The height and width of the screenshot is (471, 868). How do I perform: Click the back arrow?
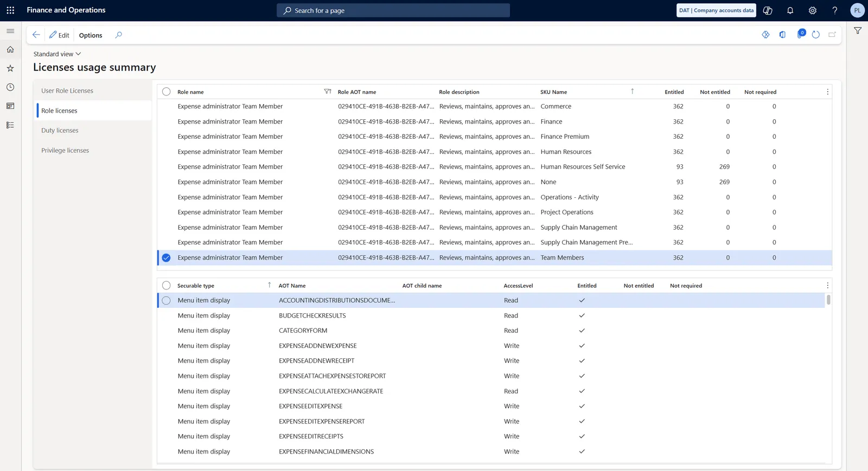point(36,35)
